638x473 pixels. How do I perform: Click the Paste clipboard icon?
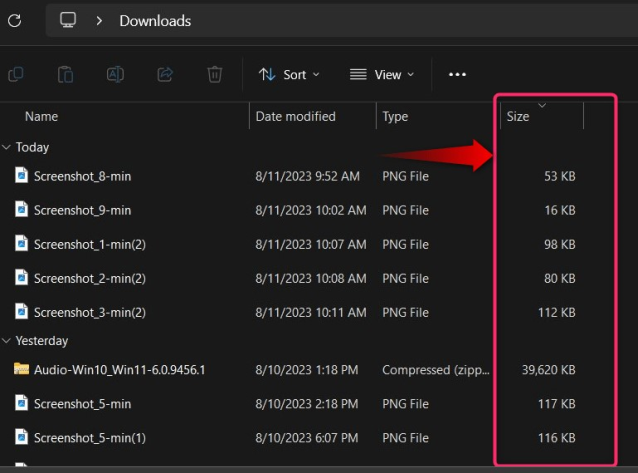(x=65, y=74)
